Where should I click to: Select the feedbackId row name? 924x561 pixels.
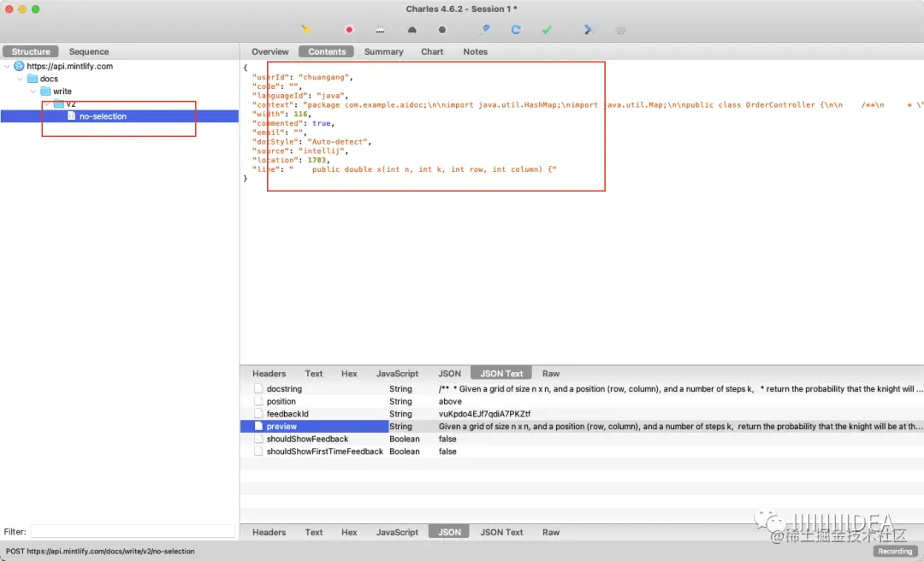[287, 414]
